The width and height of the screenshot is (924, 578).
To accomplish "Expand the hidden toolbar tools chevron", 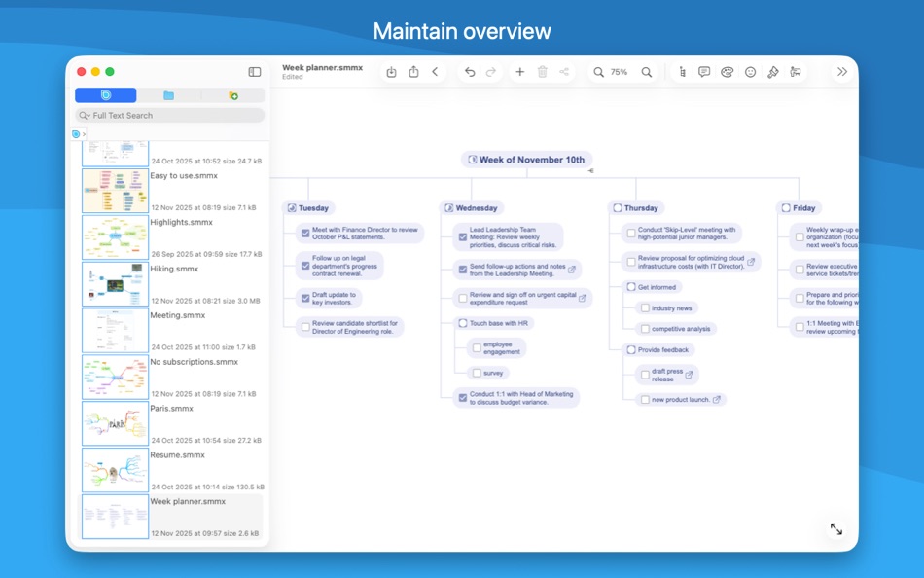I will [x=840, y=71].
